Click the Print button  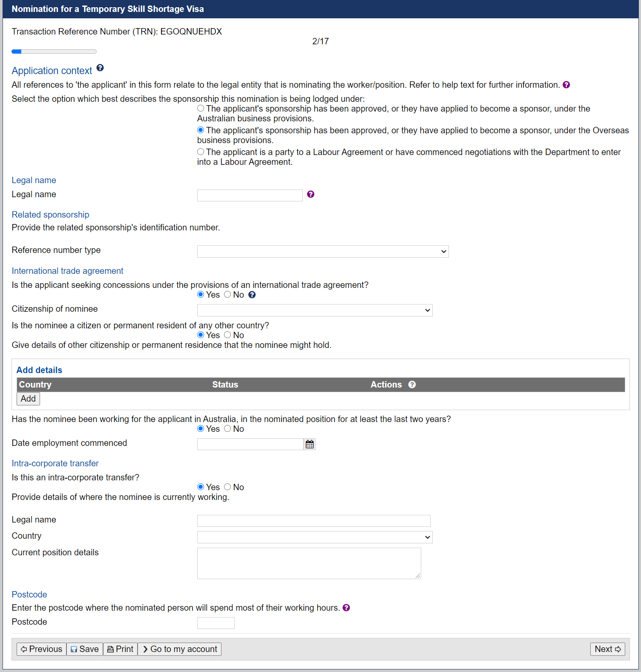[121, 649]
